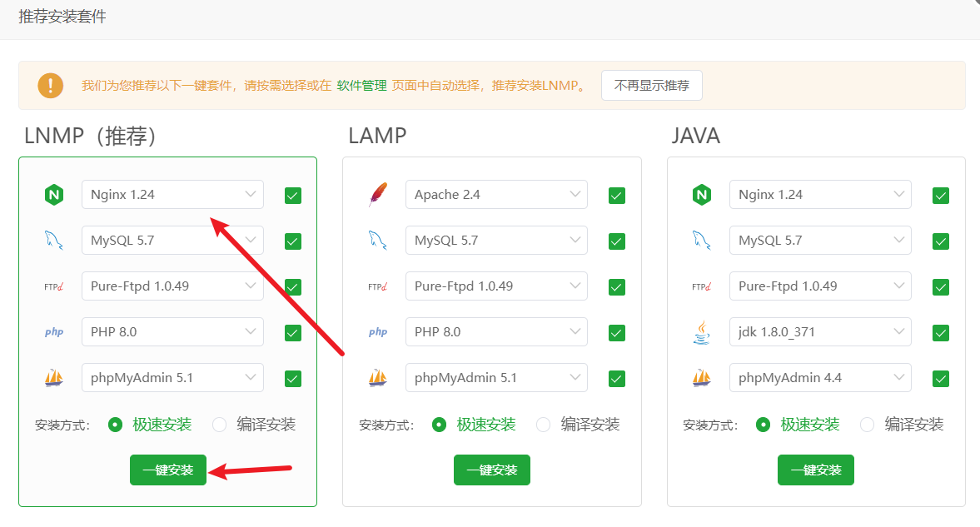Select 编译安装 radio in JAVA panel
Viewport: 980px width, 527px height.
(x=867, y=425)
